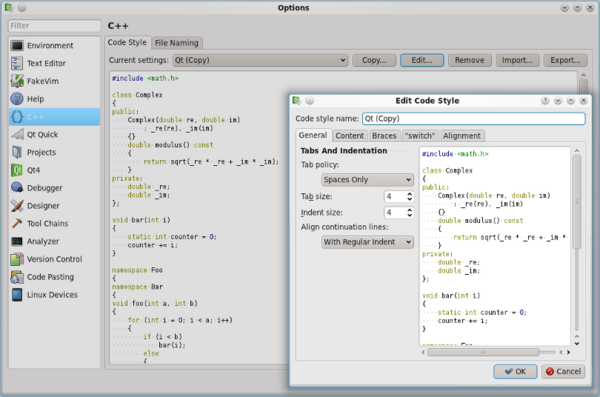The image size is (600, 397).
Task: Select the C++ category in sidebar
Action: click(x=54, y=117)
